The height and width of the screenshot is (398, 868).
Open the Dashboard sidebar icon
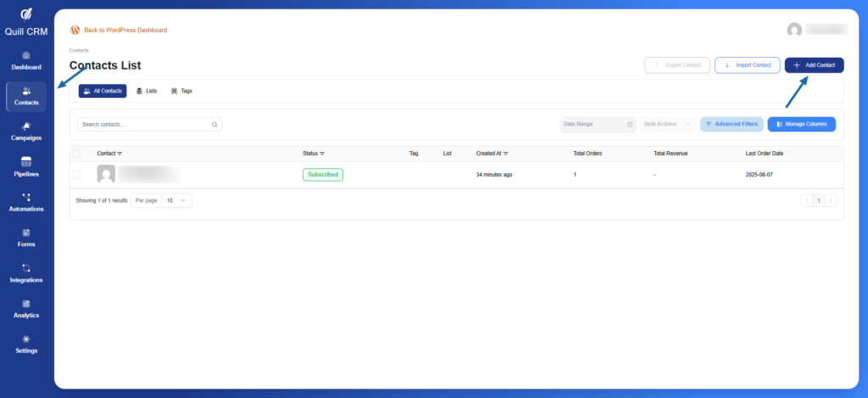click(x=25, y=60)
